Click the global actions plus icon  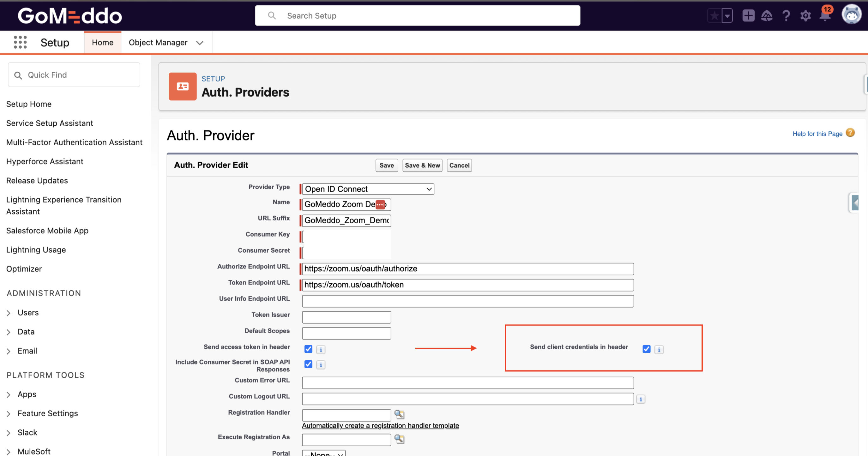[x=748, y=16]
